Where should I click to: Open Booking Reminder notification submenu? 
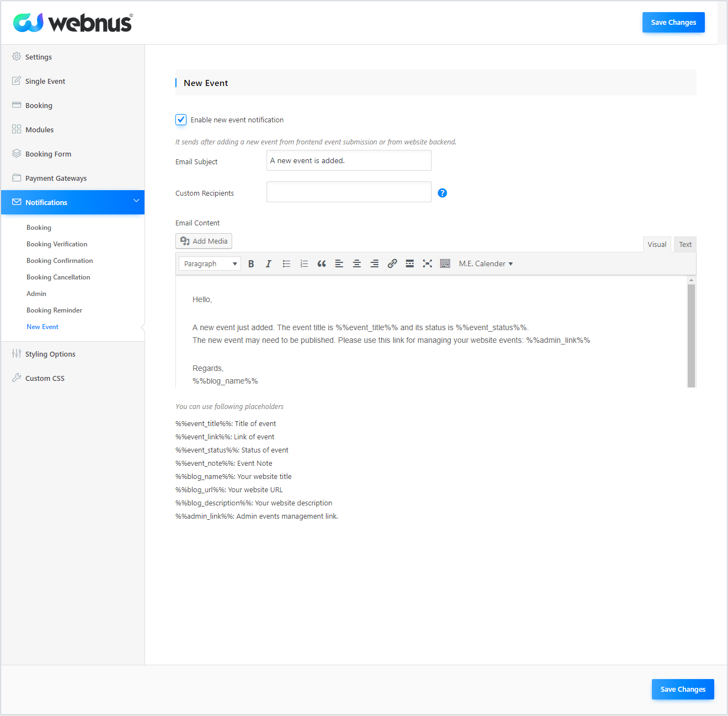(54, 310)
